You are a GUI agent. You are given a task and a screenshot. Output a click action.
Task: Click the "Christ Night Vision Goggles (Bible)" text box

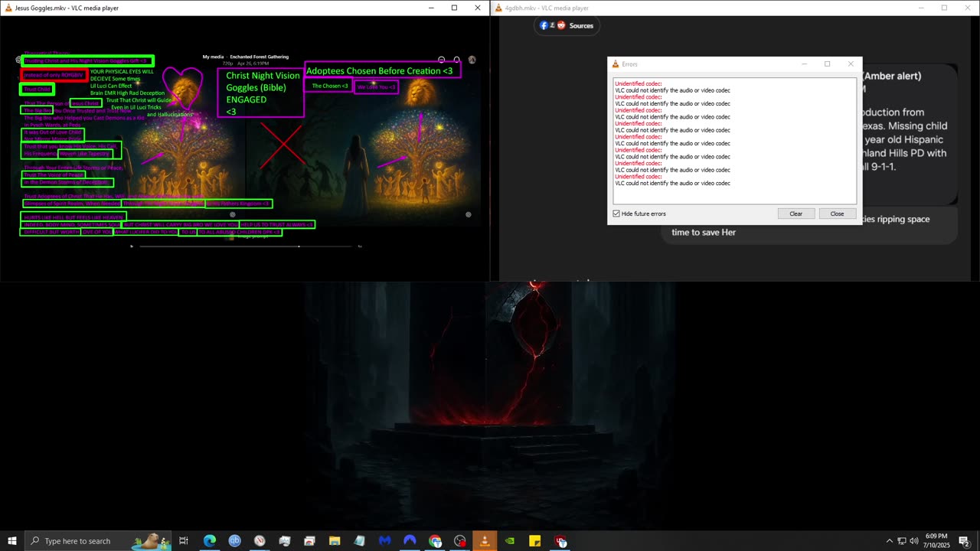click(261, 93)
